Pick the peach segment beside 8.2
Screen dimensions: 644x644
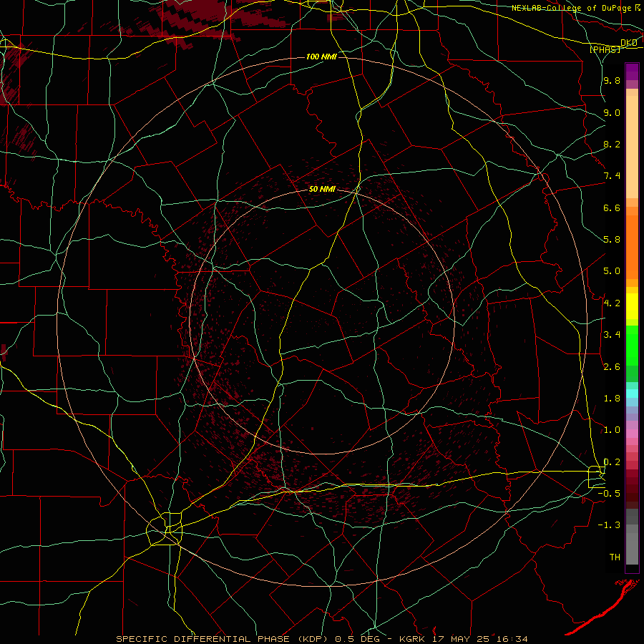point(632,147)
